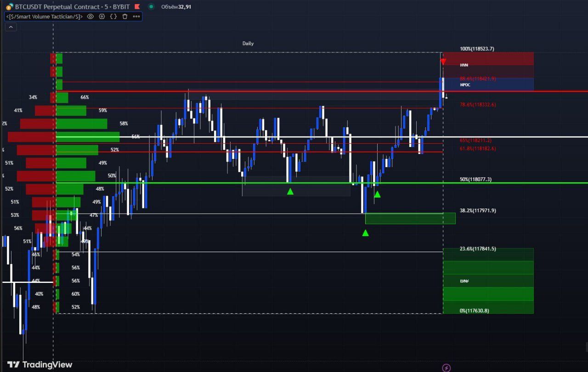Click the Daily label above chart
Image resolution: width=588 pixels, height=372 pixels.
(248, 44)
